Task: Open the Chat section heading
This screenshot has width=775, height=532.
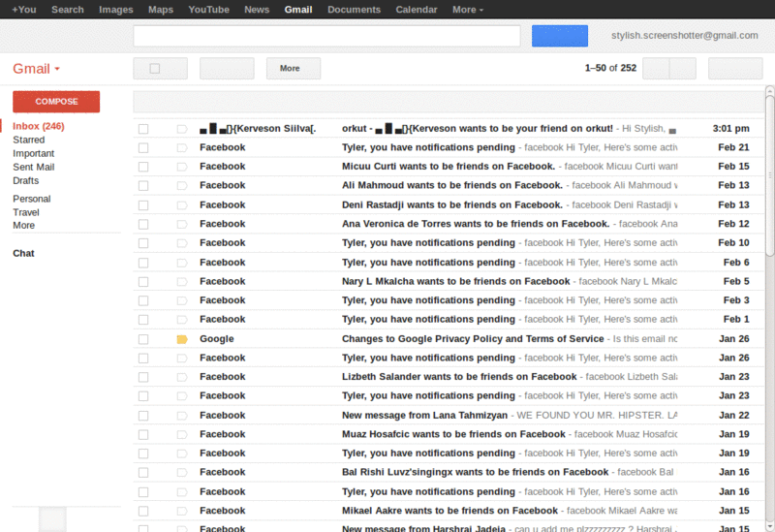Action: [23, 254]
